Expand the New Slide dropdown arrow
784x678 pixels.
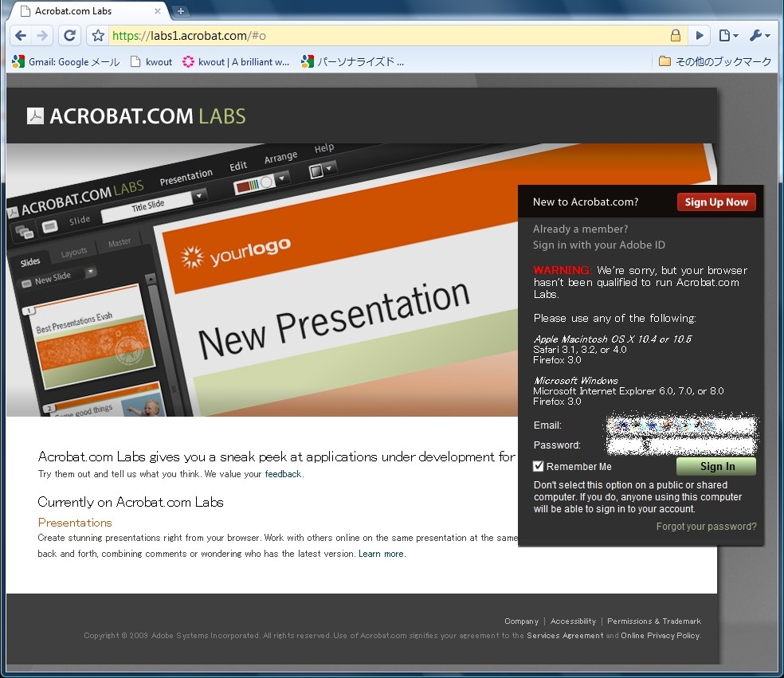point(90,272)
